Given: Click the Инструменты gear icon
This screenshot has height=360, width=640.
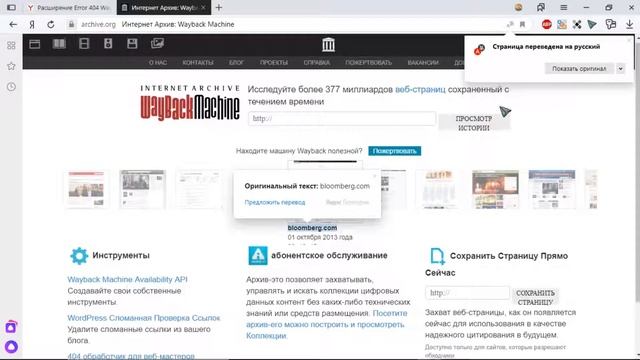Looking at the screenshot, I should pyautogui.click(x=79, y=256).
